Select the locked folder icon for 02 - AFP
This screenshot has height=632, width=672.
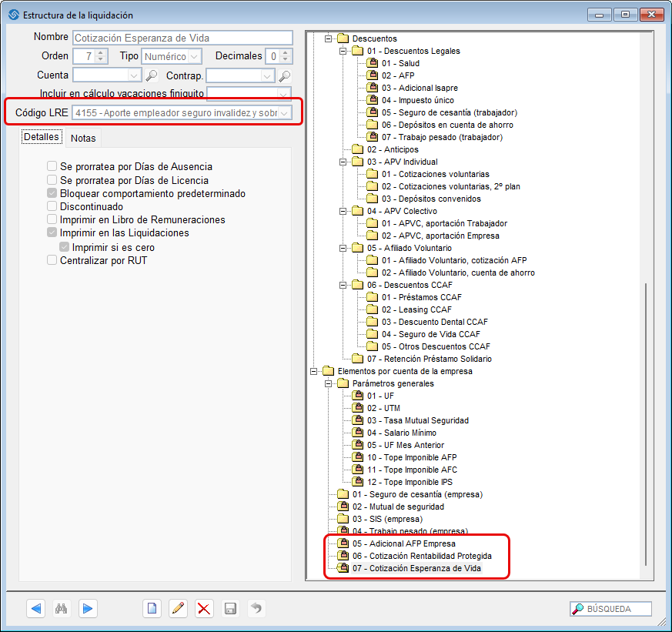click(x=372, y=75)
